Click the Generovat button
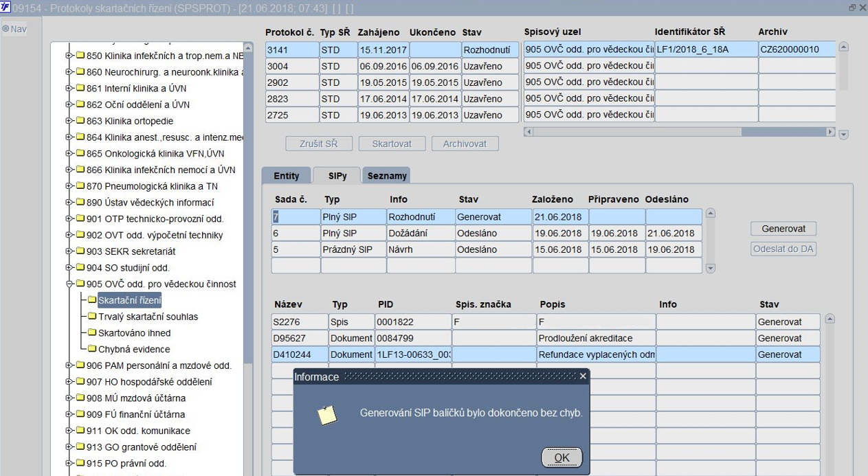The width and height of the screenshot is (868, 476). point(783,229)
